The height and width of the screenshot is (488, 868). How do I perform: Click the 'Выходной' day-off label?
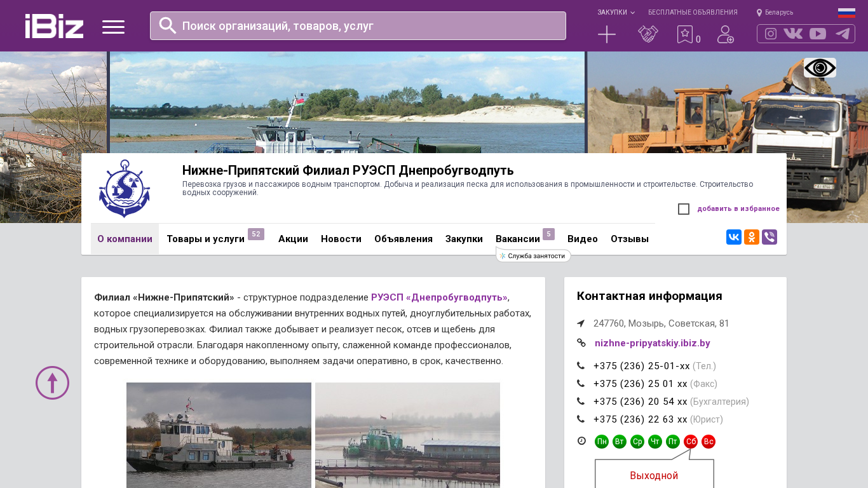tap(654, 475)
